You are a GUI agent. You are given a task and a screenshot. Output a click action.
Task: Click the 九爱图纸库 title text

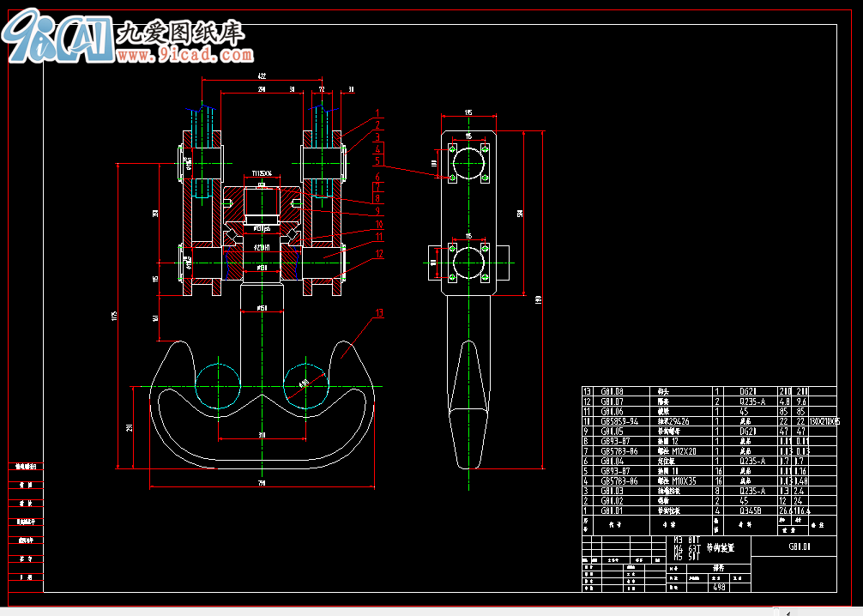(181, 33)
